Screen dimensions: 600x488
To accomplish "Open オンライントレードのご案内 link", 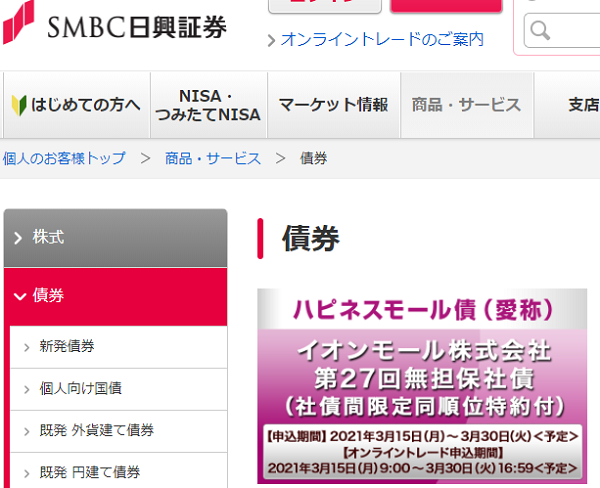I will (382, 39).
